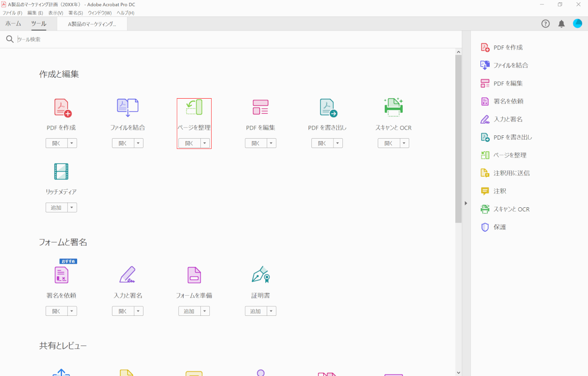Click 保護 shield in right sidebar
This screenshot has width=588, height=376.
pyautogui.click(x=485, y=227)
